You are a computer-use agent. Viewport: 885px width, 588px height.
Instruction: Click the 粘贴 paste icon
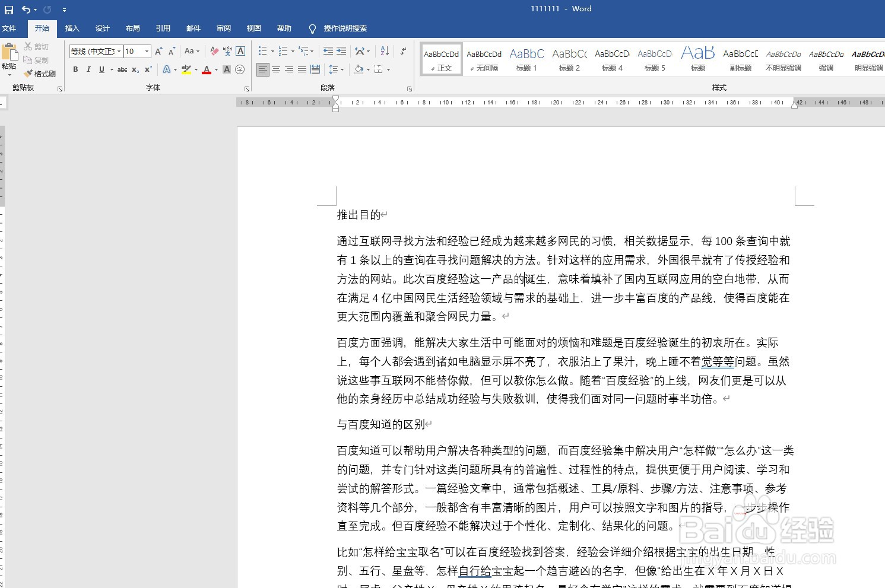tap(9, 53)
